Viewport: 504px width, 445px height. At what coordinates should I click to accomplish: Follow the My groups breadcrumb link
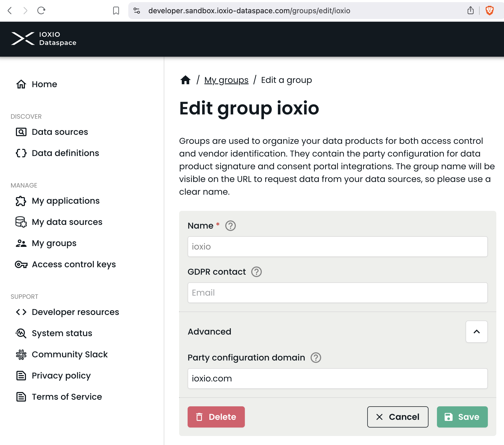pyautogui.click(x=226, y=80)
